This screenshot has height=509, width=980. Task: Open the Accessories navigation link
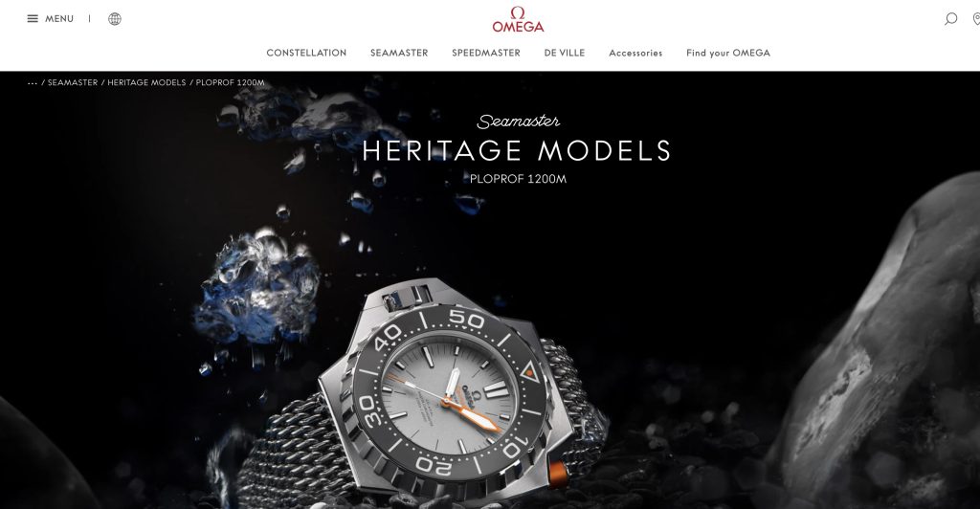[635, 53]
